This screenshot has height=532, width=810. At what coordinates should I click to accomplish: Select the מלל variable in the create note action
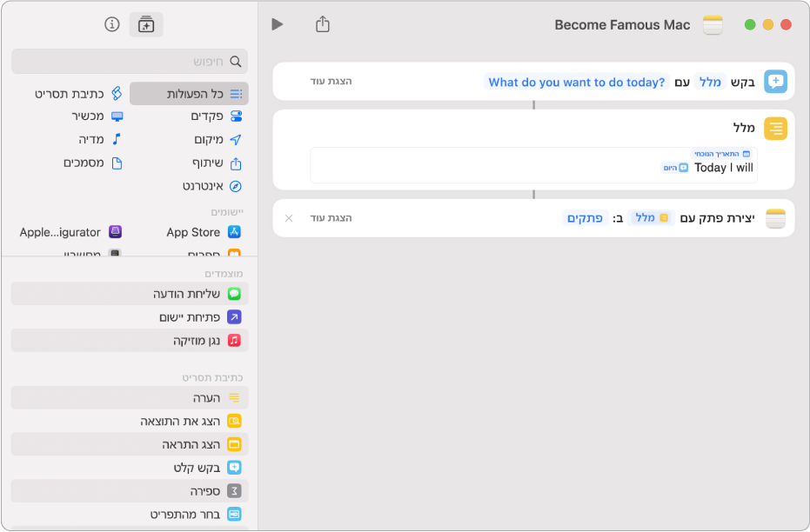pos(653,217)
